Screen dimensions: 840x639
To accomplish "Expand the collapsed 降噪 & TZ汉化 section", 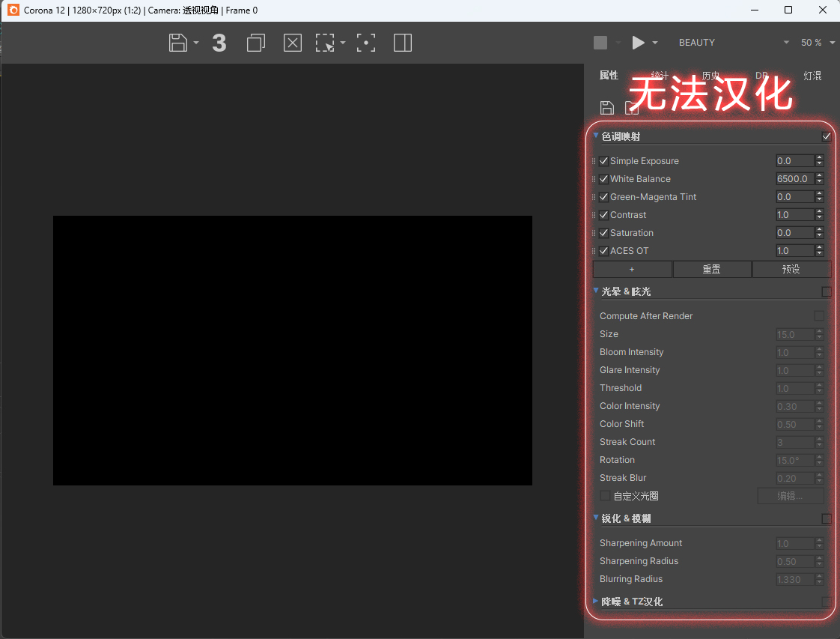I will [633, 602].
